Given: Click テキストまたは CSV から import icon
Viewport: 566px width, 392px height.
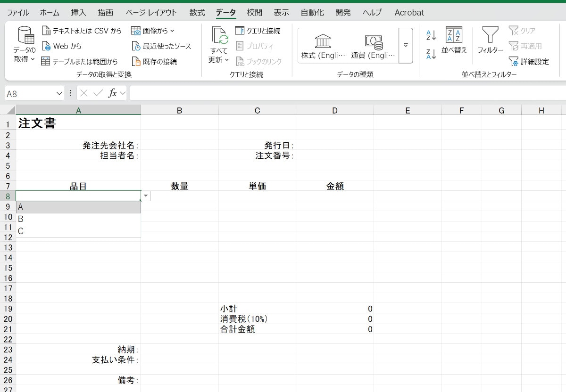Looking at the screenshot, I should 46,31.
